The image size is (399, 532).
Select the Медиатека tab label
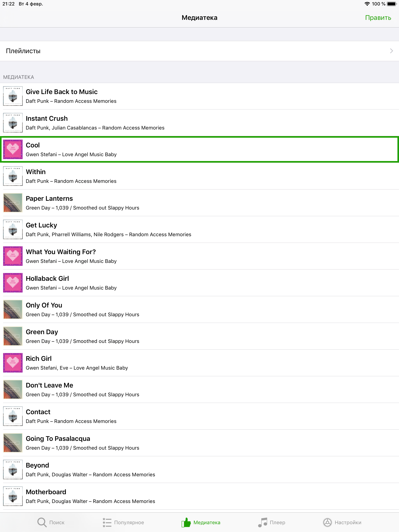click(207, 522)
